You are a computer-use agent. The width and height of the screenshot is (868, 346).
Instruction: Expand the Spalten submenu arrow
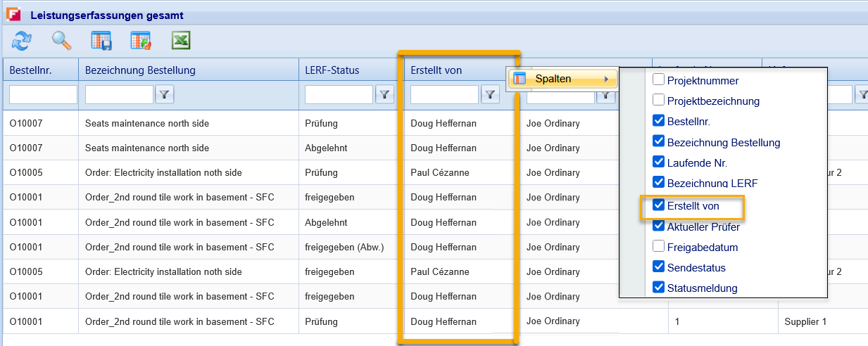606,79
